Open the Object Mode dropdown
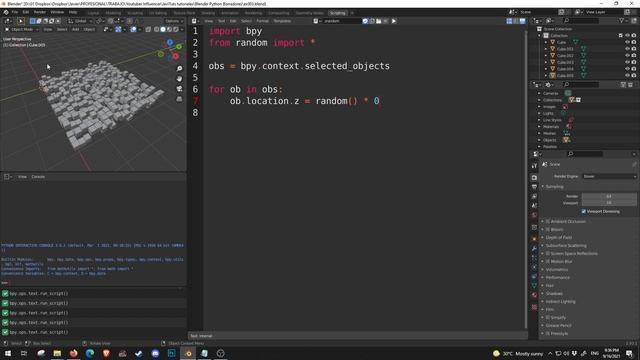Screen dimensions: 640x360 tap(22, 29)
